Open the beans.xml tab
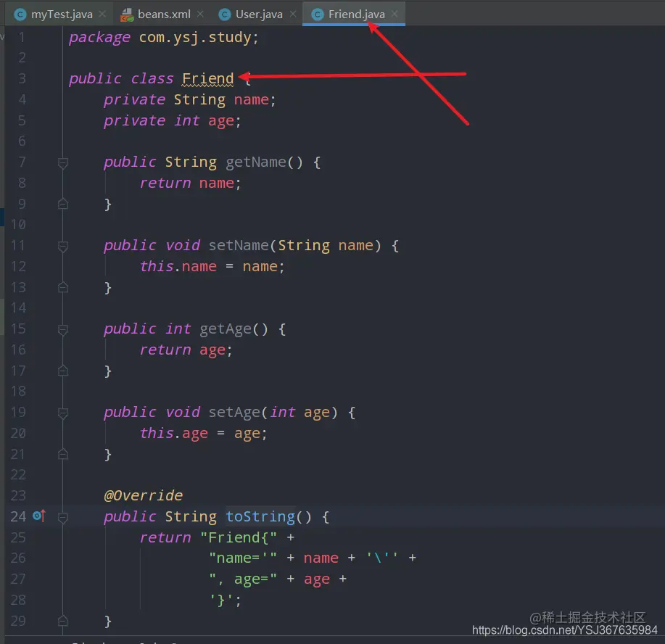 [x=164, y=15]
